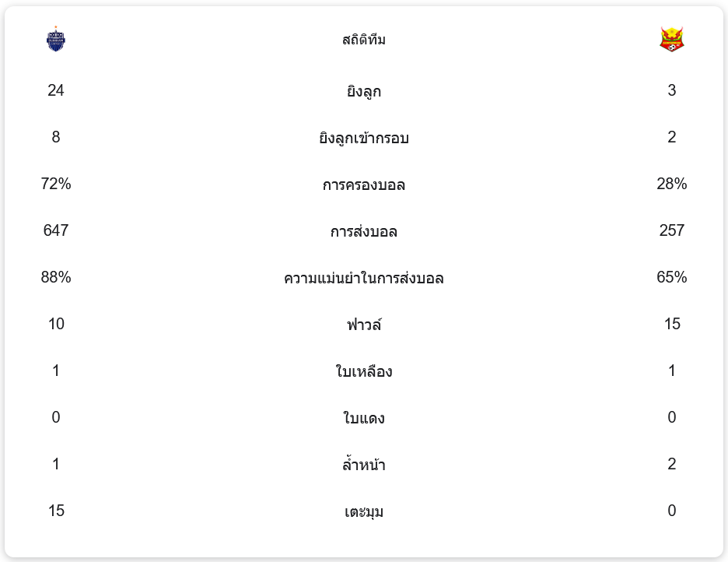This screenshot has width=728, height=562.
Task: Select the ยิงลูกเข้ากรอบ row label
Action: tap(364, 139)
